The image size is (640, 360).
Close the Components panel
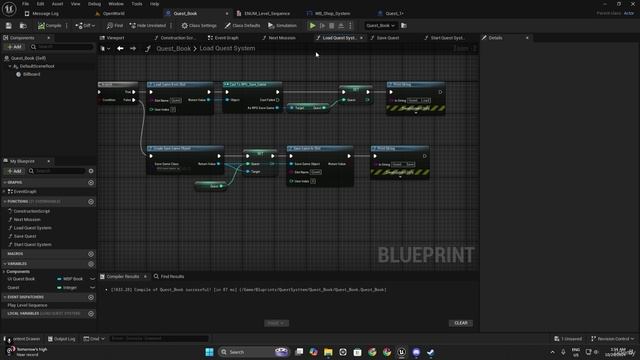point(49,38)
